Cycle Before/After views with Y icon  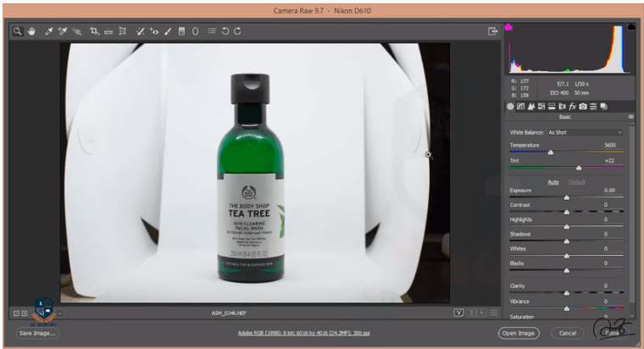click(x=458, y=313)
